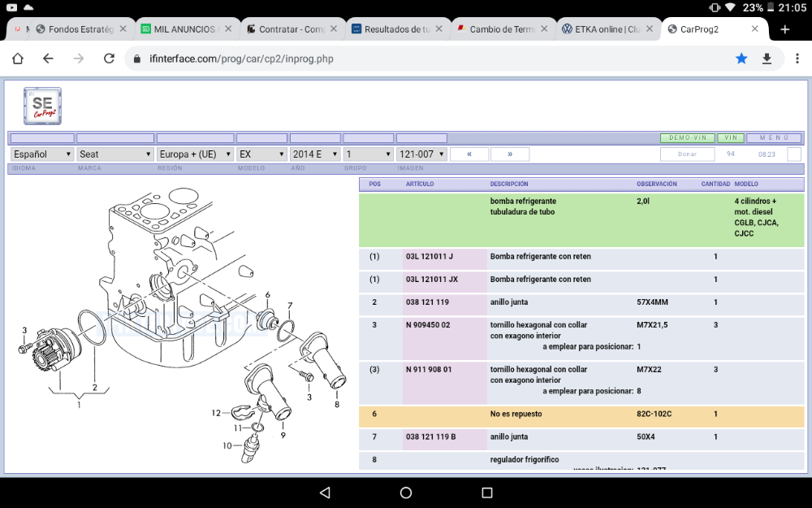
Task: Click the ARTÍCULO column header
Action: pos(420,184)
